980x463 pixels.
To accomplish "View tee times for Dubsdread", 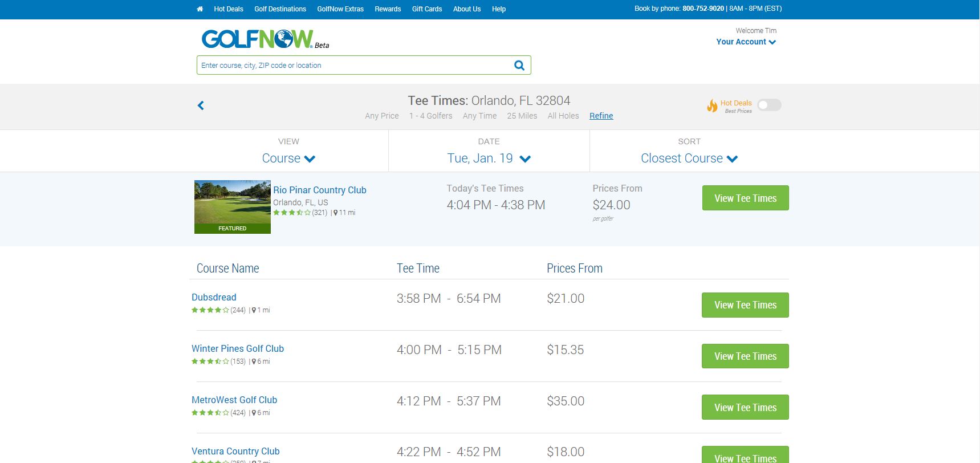I will click(746, 305).
